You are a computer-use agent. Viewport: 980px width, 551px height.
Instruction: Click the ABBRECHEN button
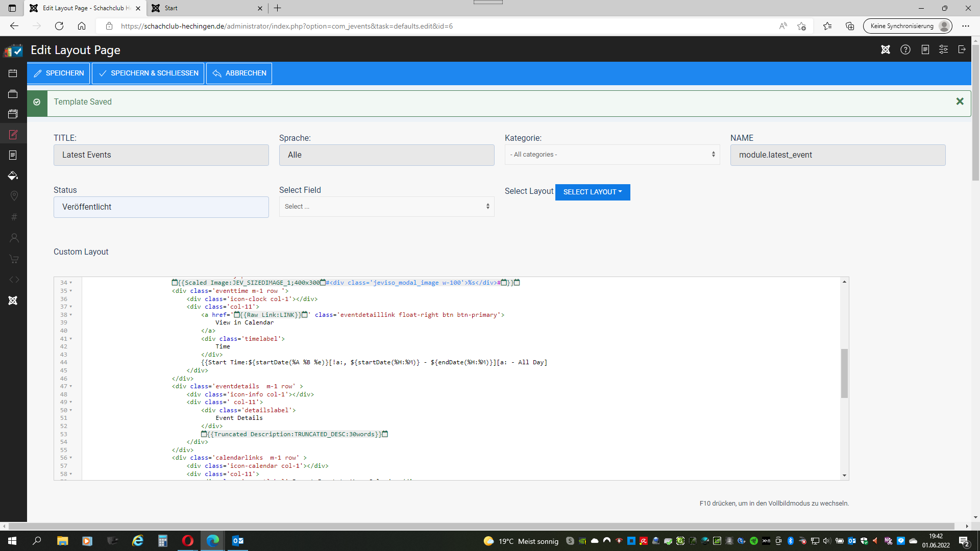pyautogui.click(x=239, y=73)
